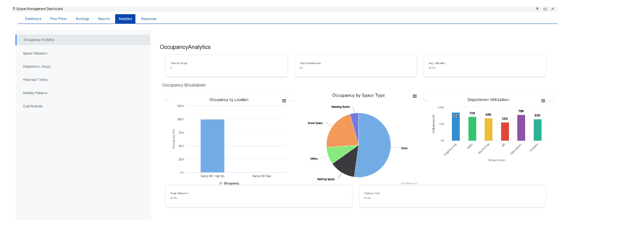The width and height of the screenshot is (644, 238).
Task: Click the Highcharts.com credit link
Action: pos(409,183)
